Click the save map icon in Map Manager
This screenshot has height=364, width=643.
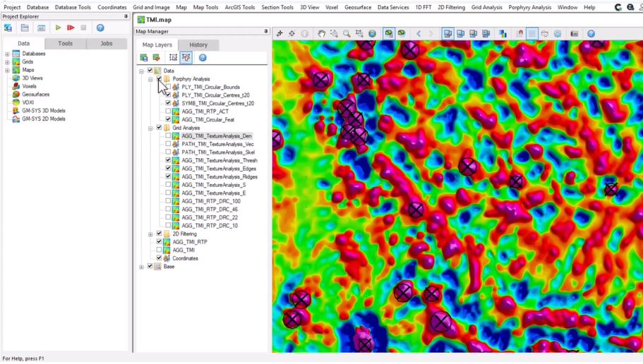[x=143, y=58]
